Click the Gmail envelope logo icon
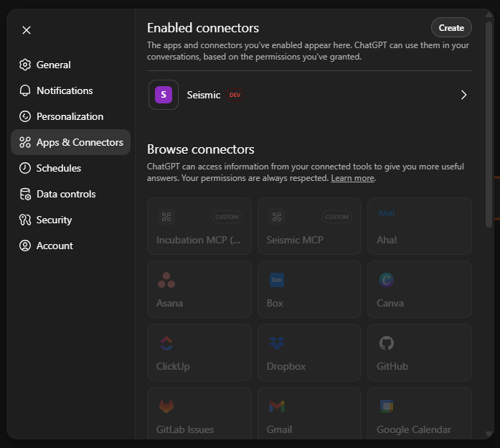 click(277, 406)
